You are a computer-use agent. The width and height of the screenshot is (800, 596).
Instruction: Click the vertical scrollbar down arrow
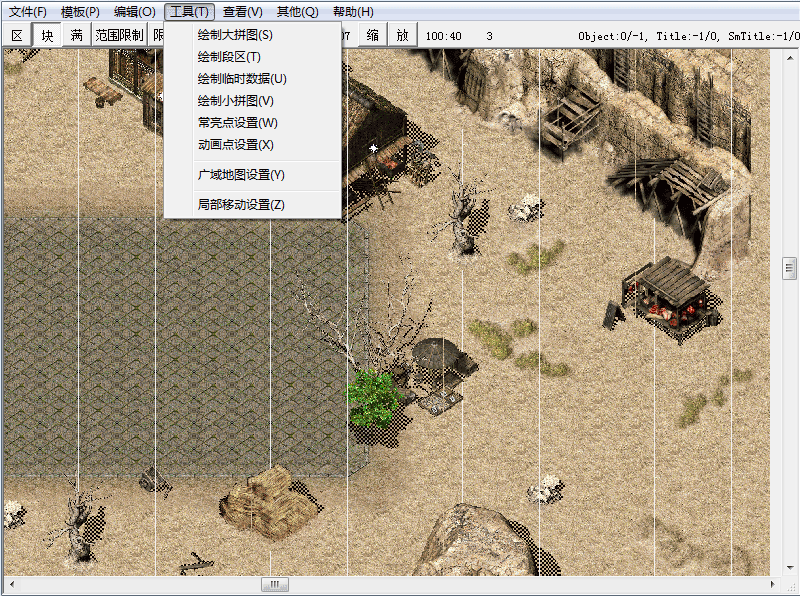pos(789,568)
